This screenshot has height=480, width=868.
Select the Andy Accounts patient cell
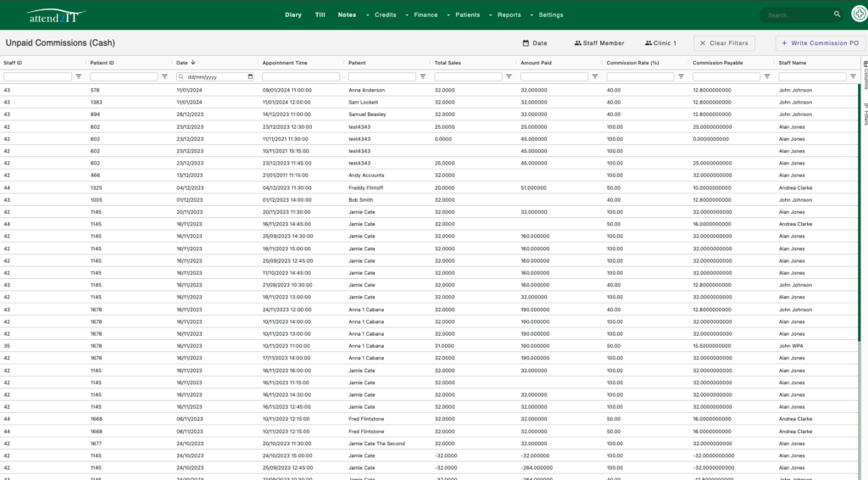click(x=366, y=176)
